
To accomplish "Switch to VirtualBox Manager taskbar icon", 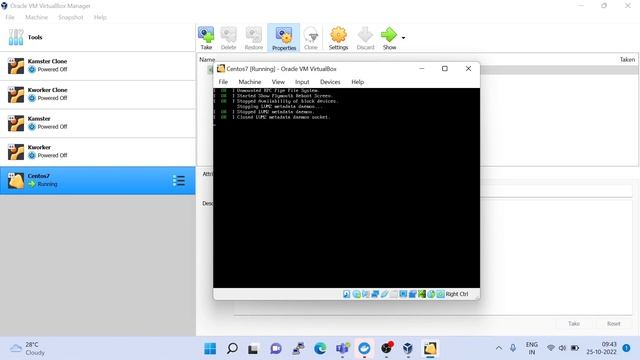I will (408, 349).
